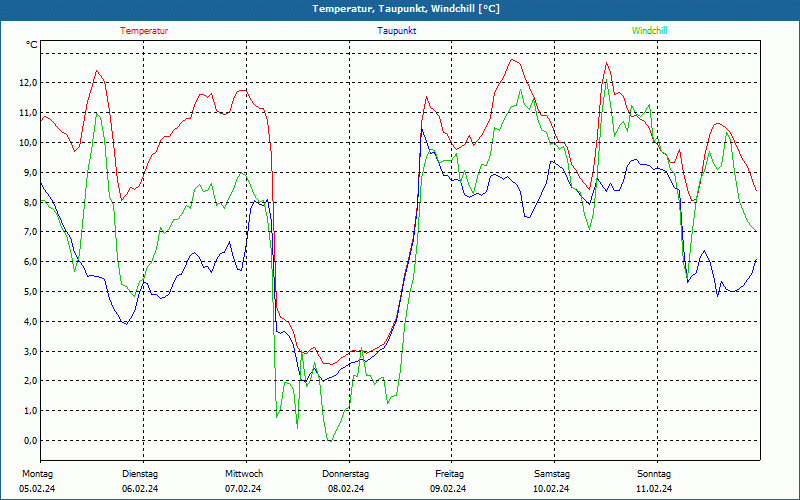800x500 pixels.
Task: Click the Mittwoch day label
Action: (x=244, y=474)
